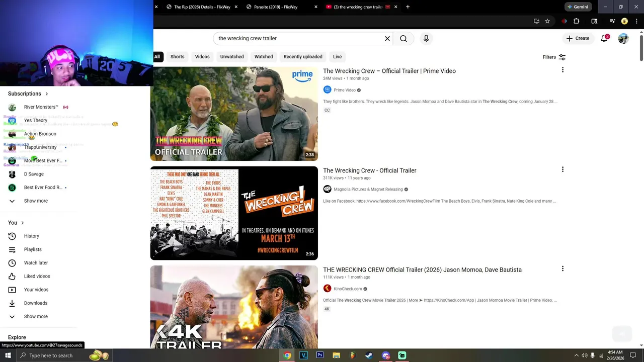Open the Playlists icon in sidebar
644x362 pixels.
(12, 249)
